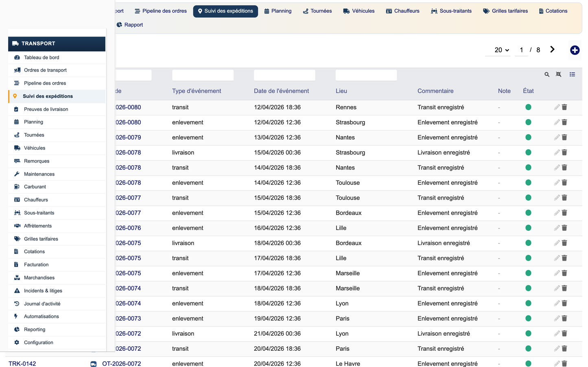Delete the 16/04/2026 12:36 Lille row
Screen dimensions: 588x367
coord(564,228)
